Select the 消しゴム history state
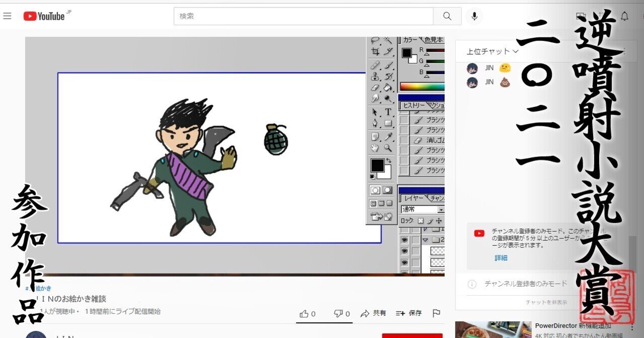 click(x=428, y=140)
